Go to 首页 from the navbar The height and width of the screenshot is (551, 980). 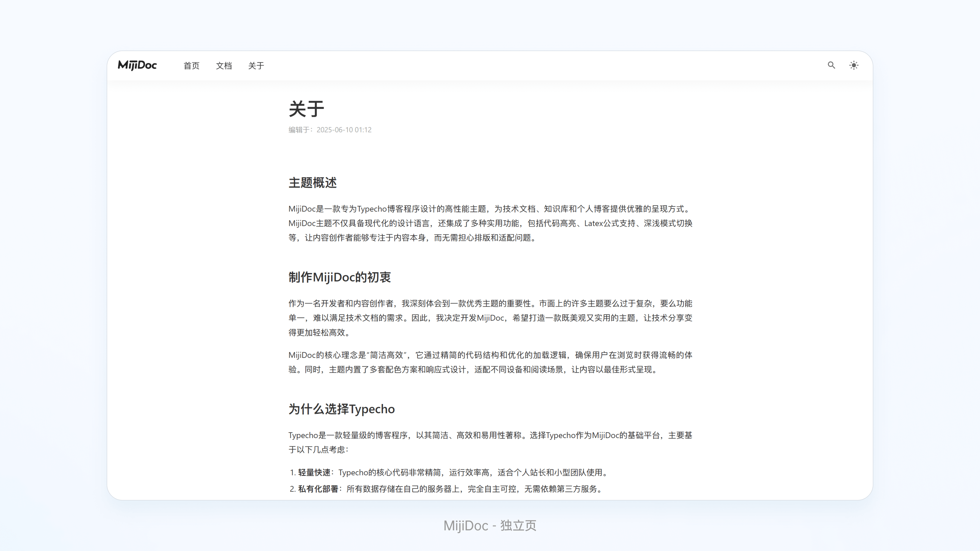coord(192,65)
